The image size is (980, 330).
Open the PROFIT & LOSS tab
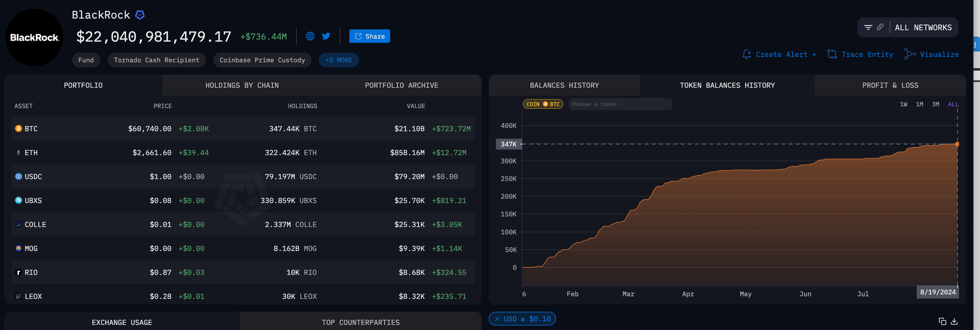pyautogui.click(x=890, y=85)
